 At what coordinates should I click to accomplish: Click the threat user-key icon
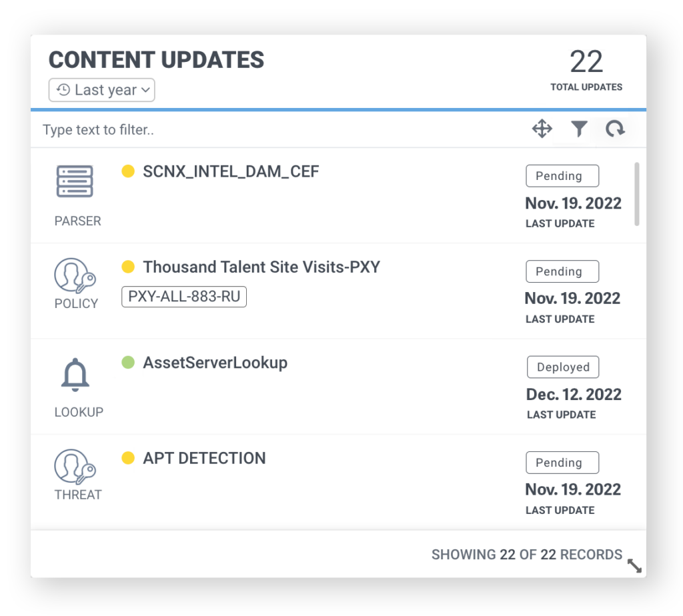click(x=75, y=466)
